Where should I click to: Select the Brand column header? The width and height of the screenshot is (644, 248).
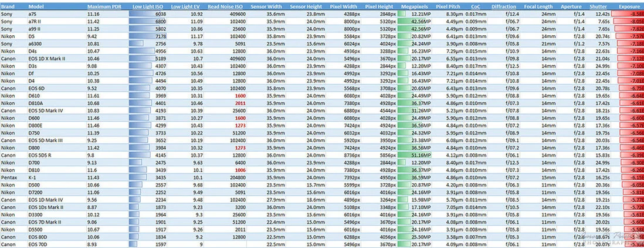click(x=7, y=7)
